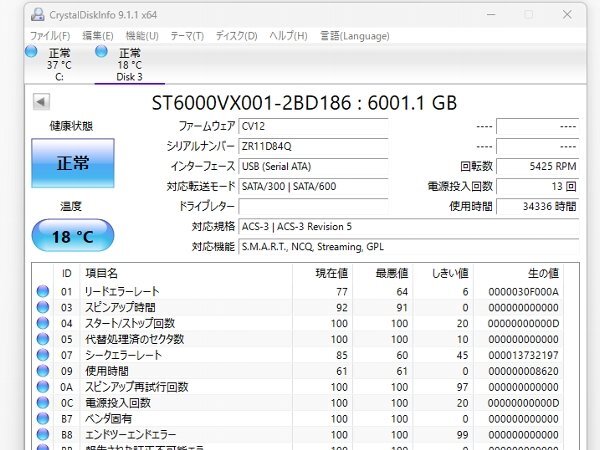
Task: Click the serial number field ZR11D84Q
Action: click(x=313, y=146)
